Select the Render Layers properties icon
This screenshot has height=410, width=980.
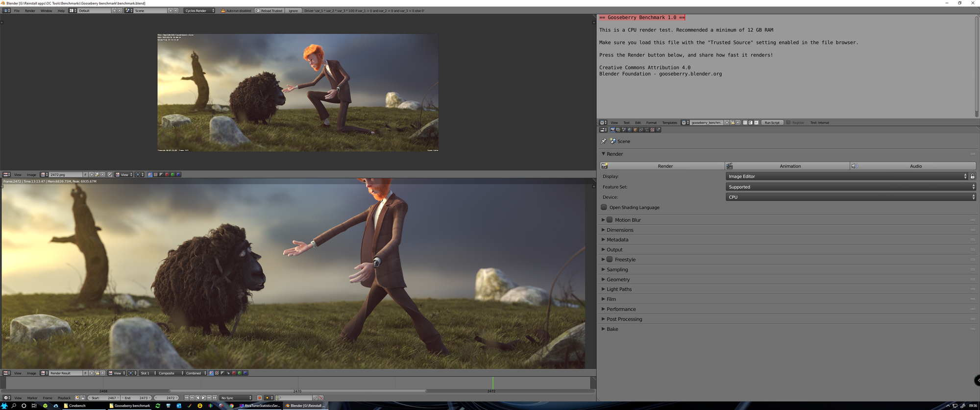coord(618,130)
